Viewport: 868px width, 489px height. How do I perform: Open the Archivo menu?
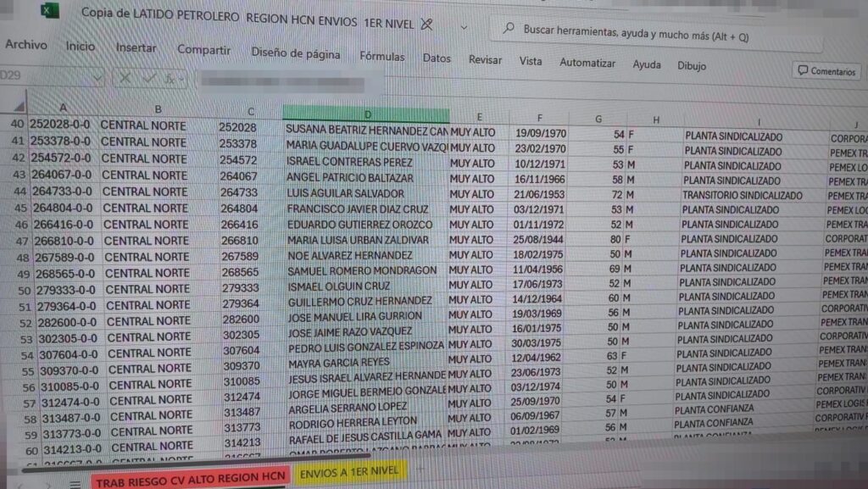[26, 44]
